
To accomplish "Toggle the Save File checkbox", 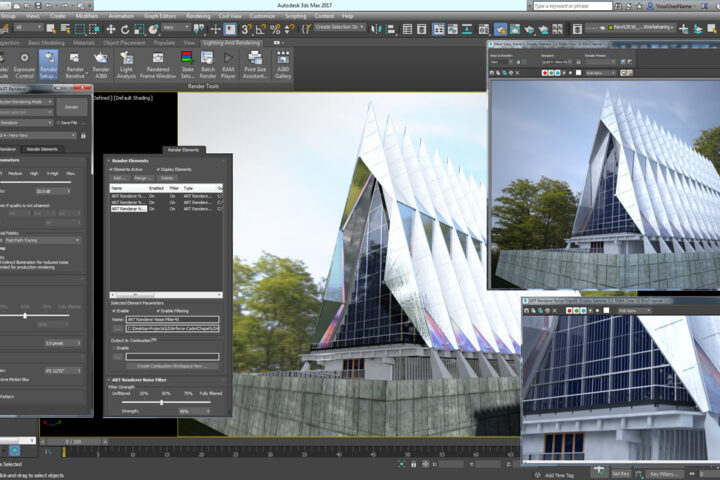I will point(58,123).
